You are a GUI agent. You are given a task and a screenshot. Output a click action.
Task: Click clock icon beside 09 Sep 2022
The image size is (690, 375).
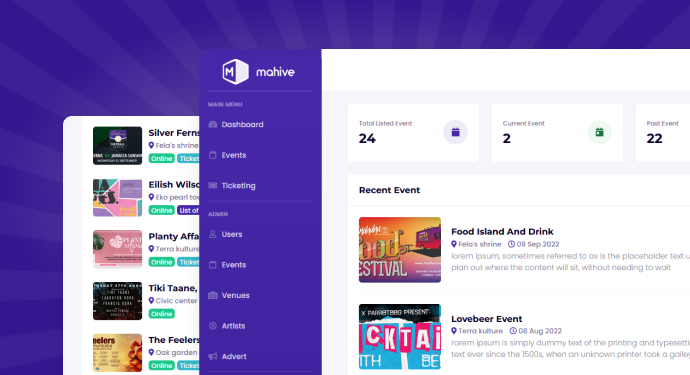click(511, 244)
